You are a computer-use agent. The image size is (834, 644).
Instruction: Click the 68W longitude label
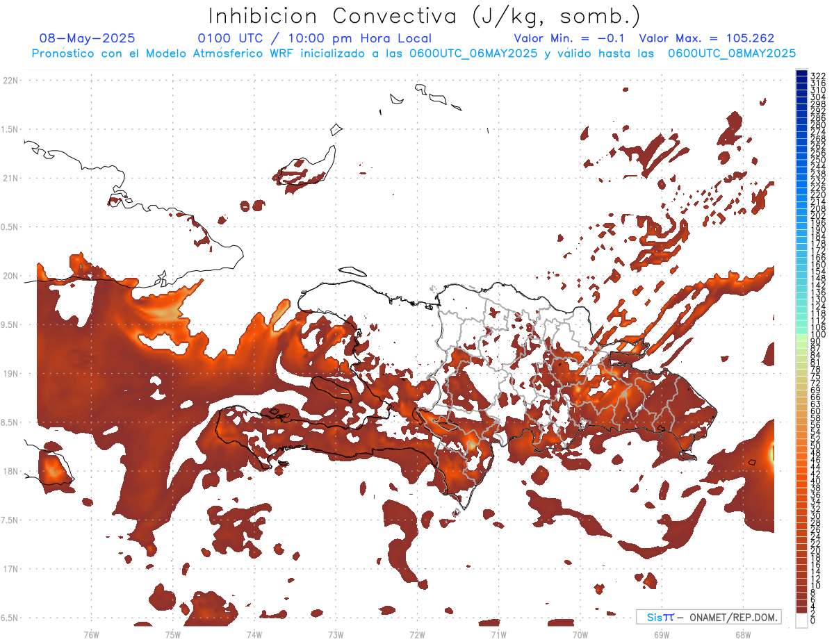tap(742, 634)
